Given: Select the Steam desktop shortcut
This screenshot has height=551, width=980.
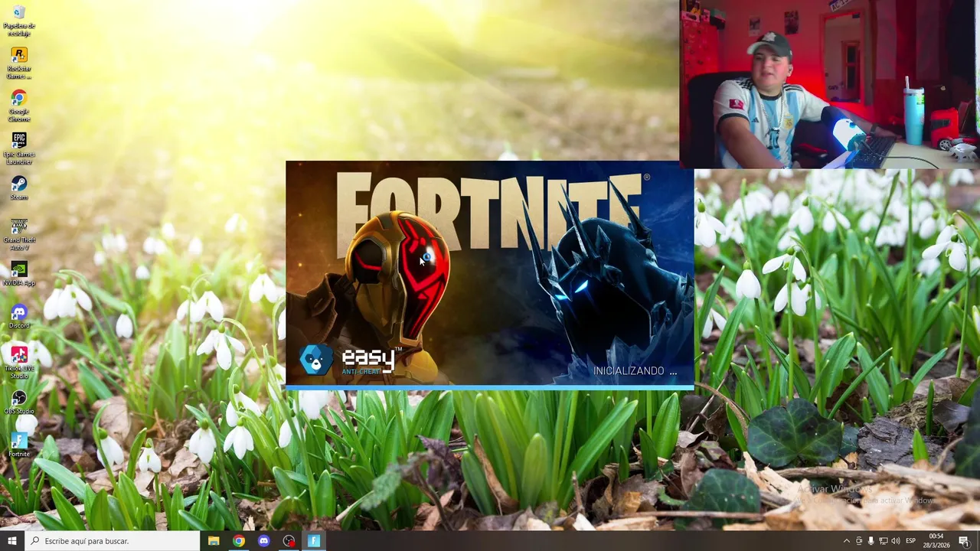Looking at the screenshot, I should [x=19, y=188].
